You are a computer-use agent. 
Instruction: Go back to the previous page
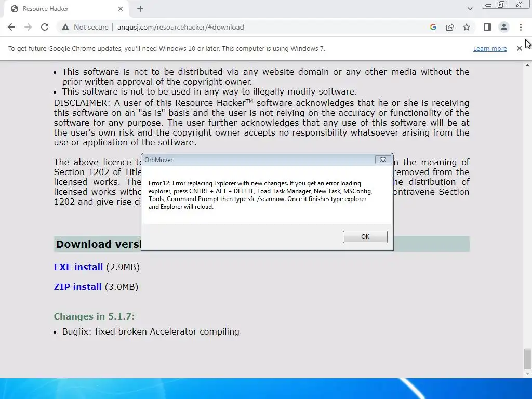[11, 27]
